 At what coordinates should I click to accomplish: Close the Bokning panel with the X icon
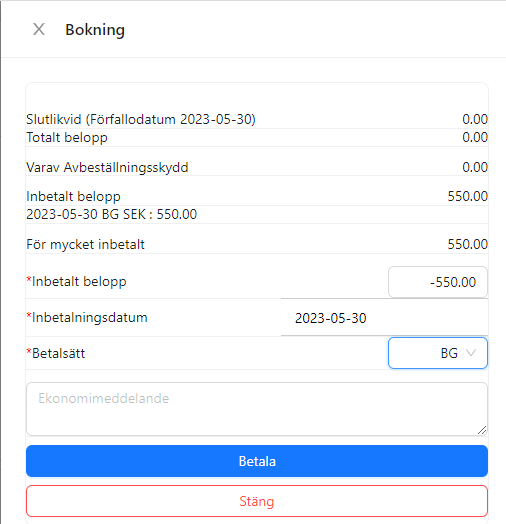pyautogui.click(x=39, y=29)
